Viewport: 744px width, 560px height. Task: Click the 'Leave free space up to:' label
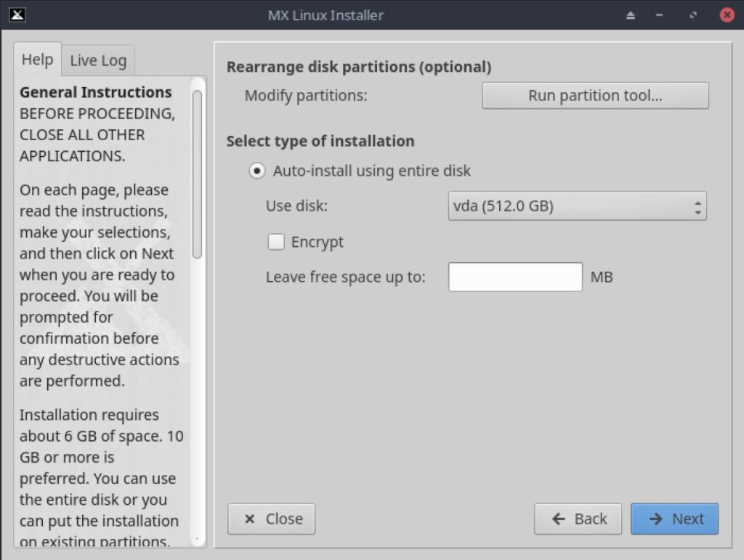[x=345, y=277]
